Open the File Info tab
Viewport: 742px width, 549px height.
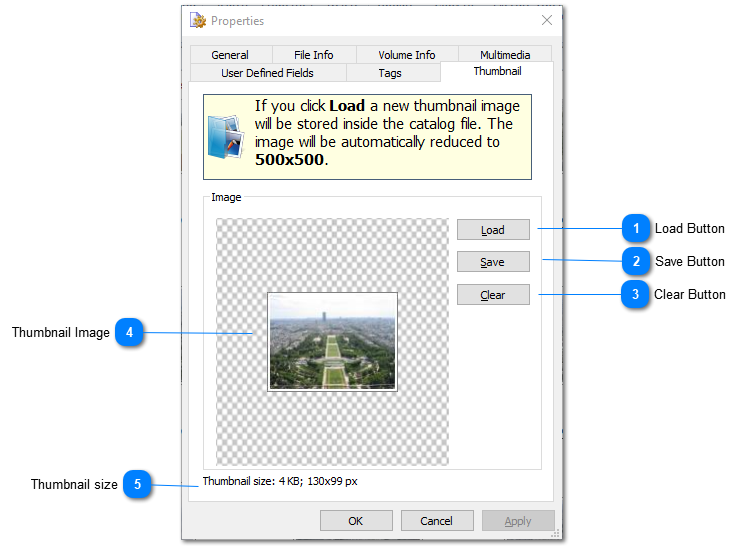314,55
